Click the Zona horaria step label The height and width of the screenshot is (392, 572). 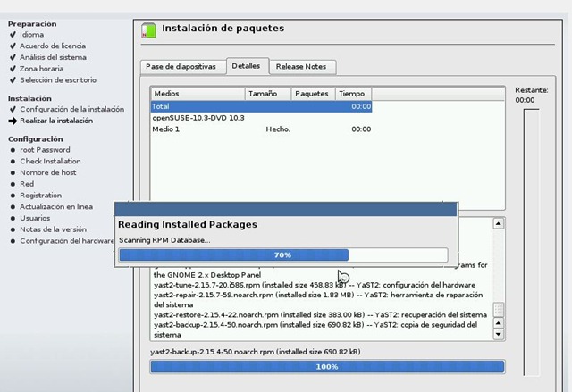tap(42, 69)
